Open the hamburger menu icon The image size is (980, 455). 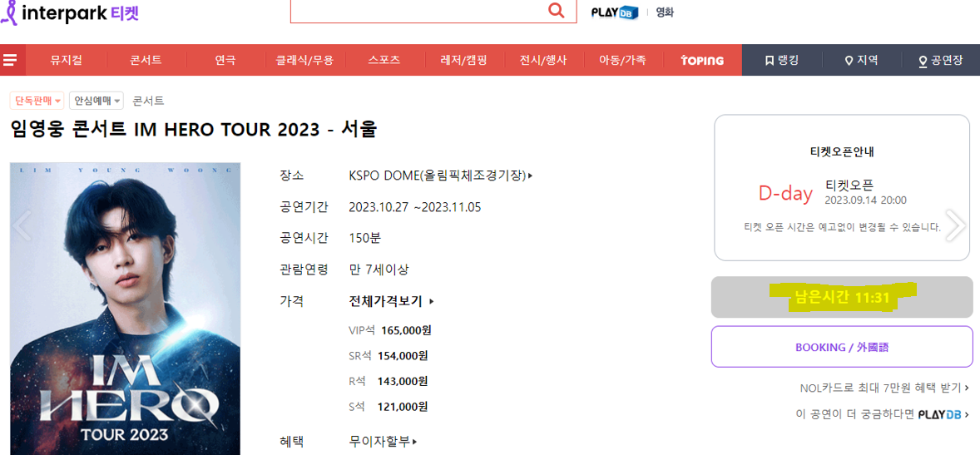pyautogui.click(x=9, y=61)
